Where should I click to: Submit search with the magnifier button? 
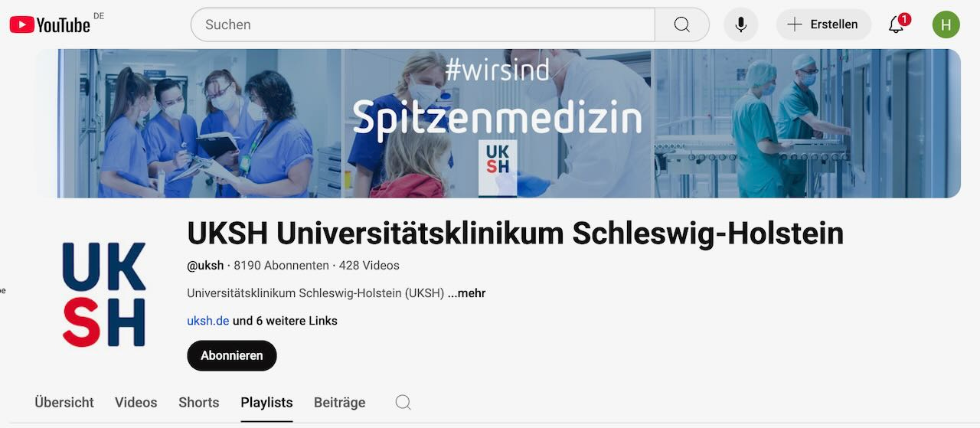point(682,25)
